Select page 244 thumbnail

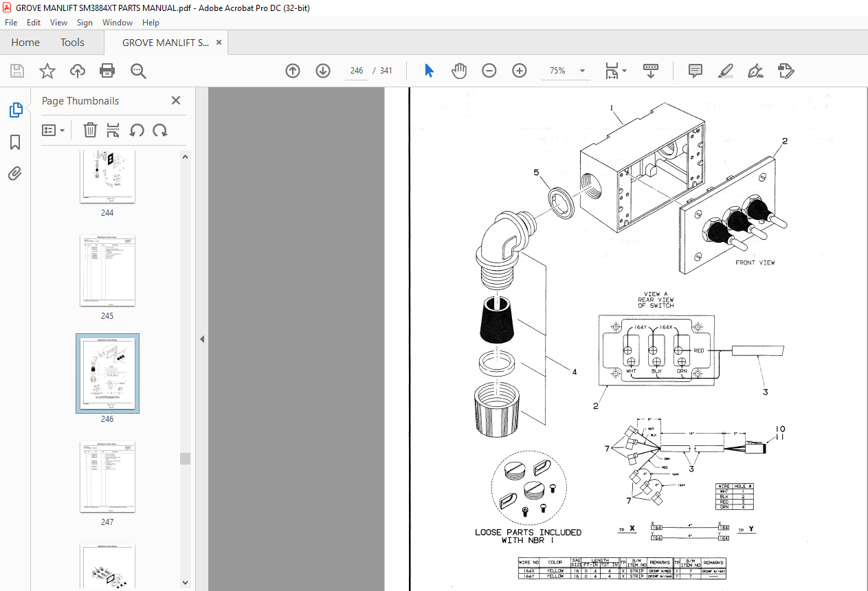pyautogui.click(x=107, y=177)
